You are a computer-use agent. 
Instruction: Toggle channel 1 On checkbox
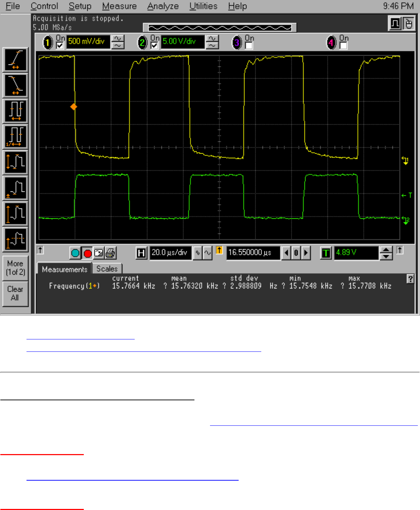click(60, 45)
